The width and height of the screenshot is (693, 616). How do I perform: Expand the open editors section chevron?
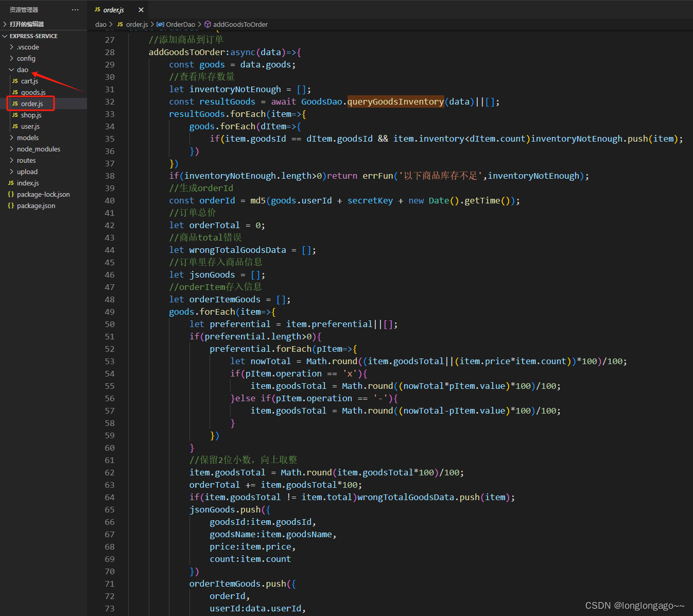(x=5, y=24)
